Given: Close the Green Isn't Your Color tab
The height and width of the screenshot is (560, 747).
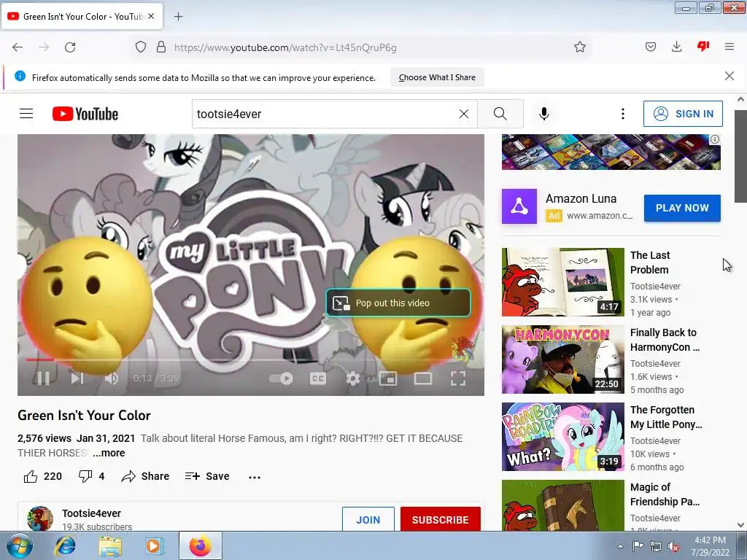Looking at the screenshot, I should coord(151,16).
